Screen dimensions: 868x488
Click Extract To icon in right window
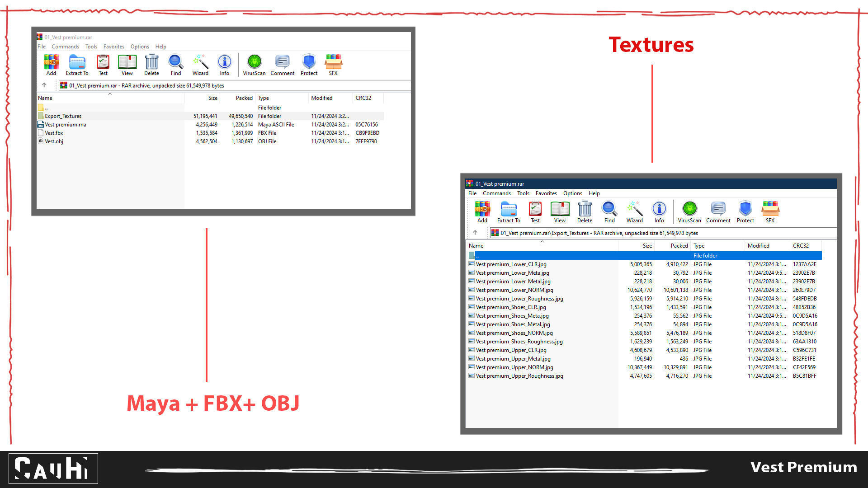click(508, 211)
